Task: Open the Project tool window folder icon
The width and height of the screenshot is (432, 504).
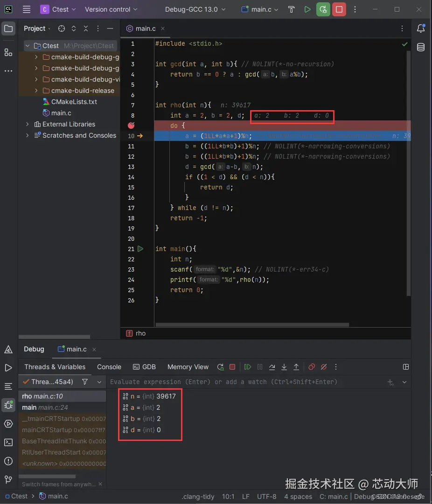Action: click(8, 28)
